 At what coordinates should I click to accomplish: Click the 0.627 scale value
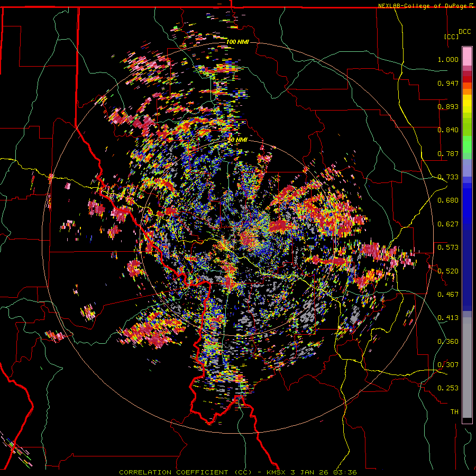[448, 224]
